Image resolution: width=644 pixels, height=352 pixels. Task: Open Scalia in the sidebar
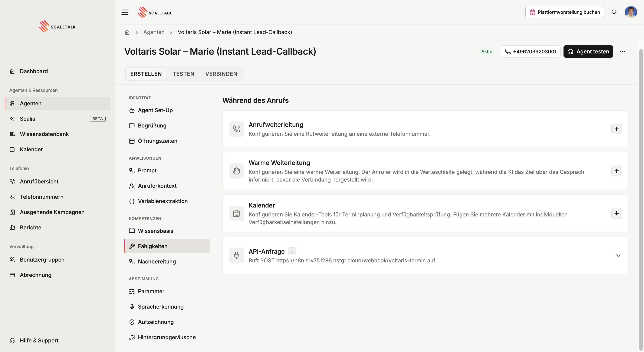click(57, 119)
